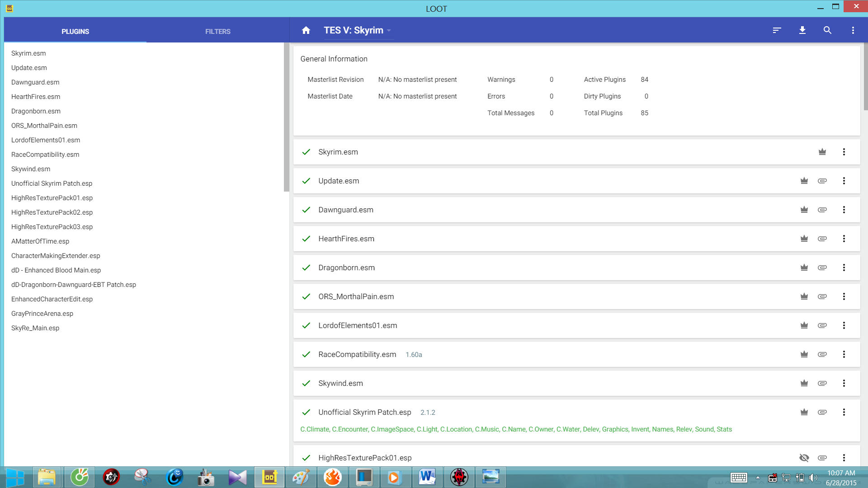Open the RaceCompatibility.esm card three-dot menu
This screenshot has width=868, height=488.
(844, 354)
